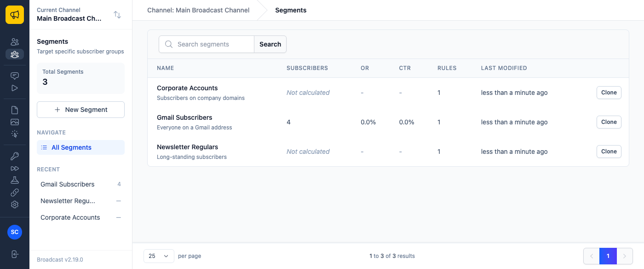Viewport: 644px width, 269px height.
Task: Click the logout door icon
Action: [15, 254]
